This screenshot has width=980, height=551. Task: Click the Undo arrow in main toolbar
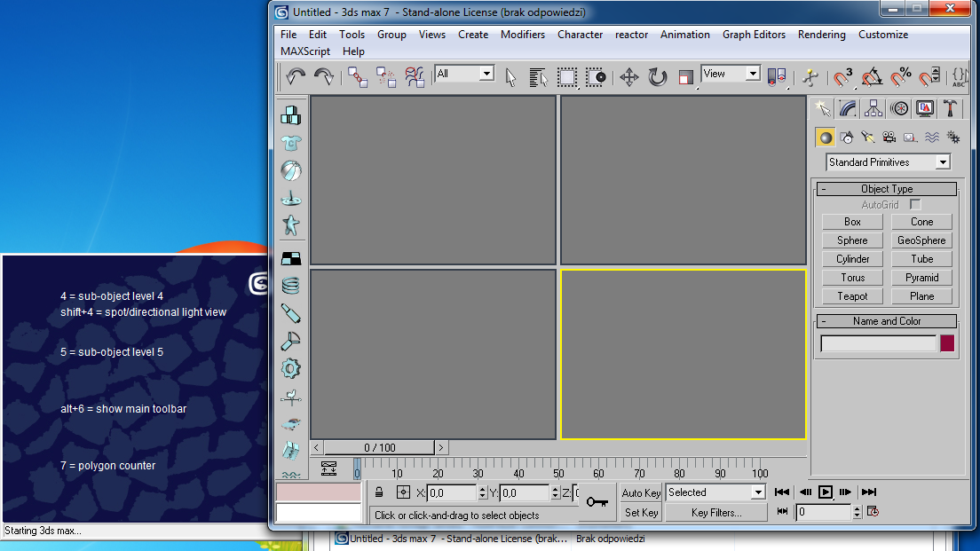coord(295,77)
